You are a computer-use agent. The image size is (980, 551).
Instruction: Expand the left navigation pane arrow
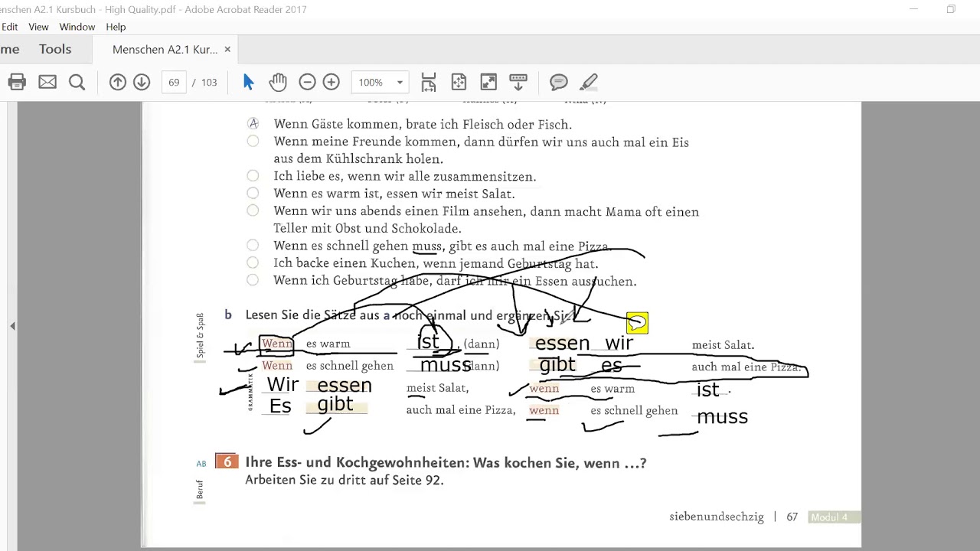[12, 326]
